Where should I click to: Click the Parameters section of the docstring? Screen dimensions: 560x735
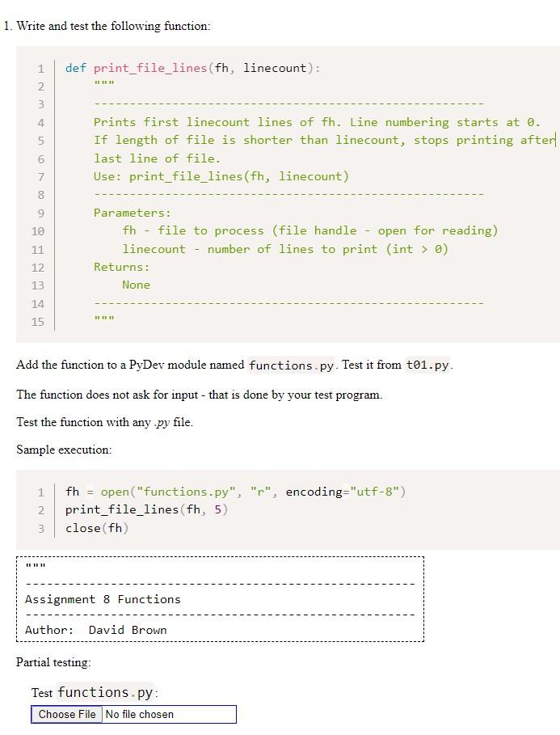pos(133,212)
